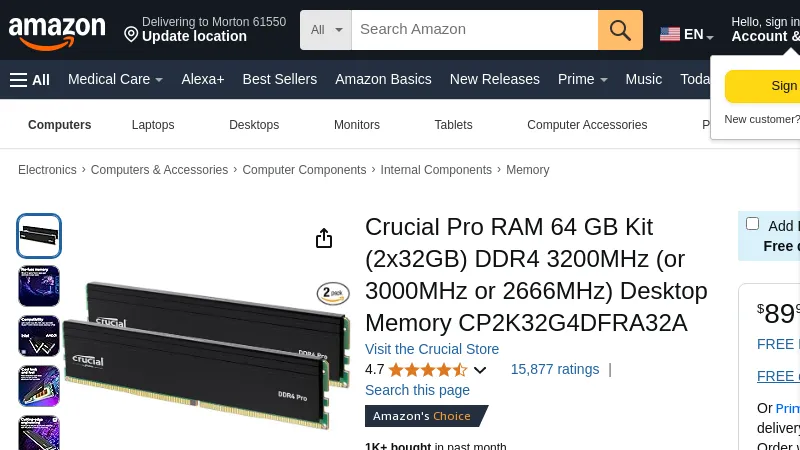Click the Amazon's Choice badge
The image size is (800, 450).
click(x=426, y=416)
